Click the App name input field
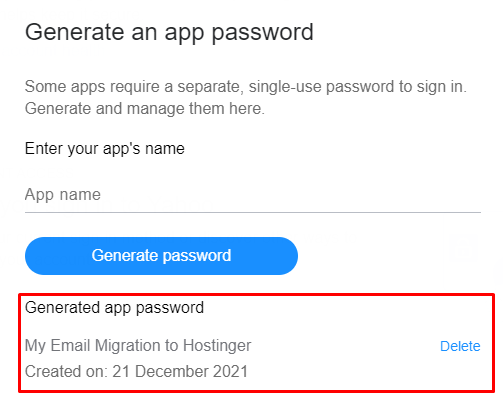The width and height of the screenshot is (503, 406). 253,195
